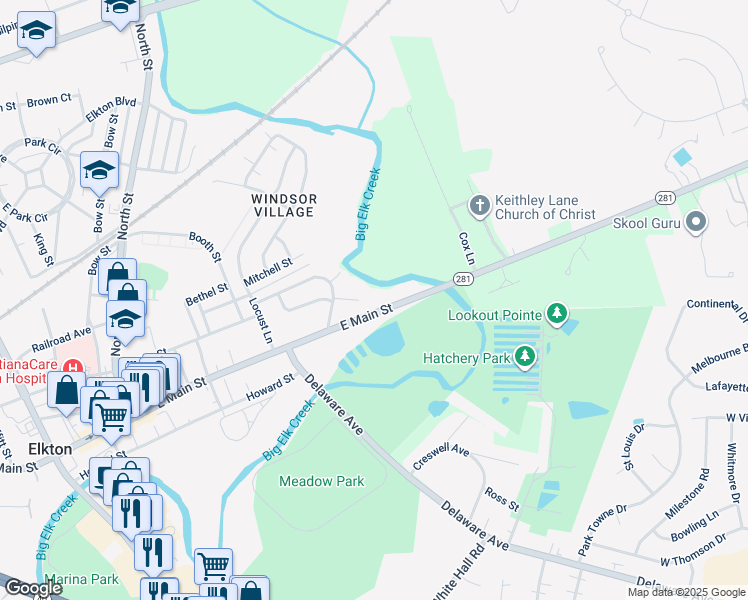Click the Keithley Lane Church of Christ text
This screenshot has height=600, width=748.
click(x=545, y=207)
